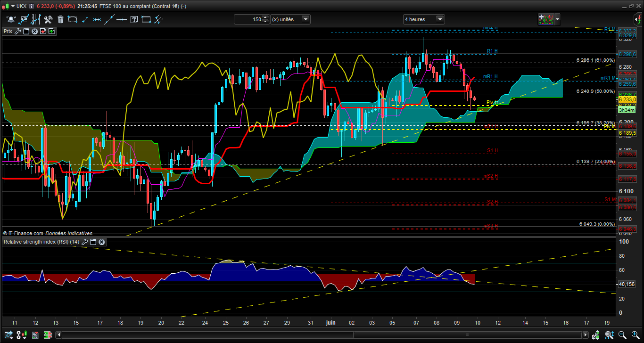Click the green up-arrow icon in Prix panel
This screenshot has height=343, width=644.
[x=51, y=31]
